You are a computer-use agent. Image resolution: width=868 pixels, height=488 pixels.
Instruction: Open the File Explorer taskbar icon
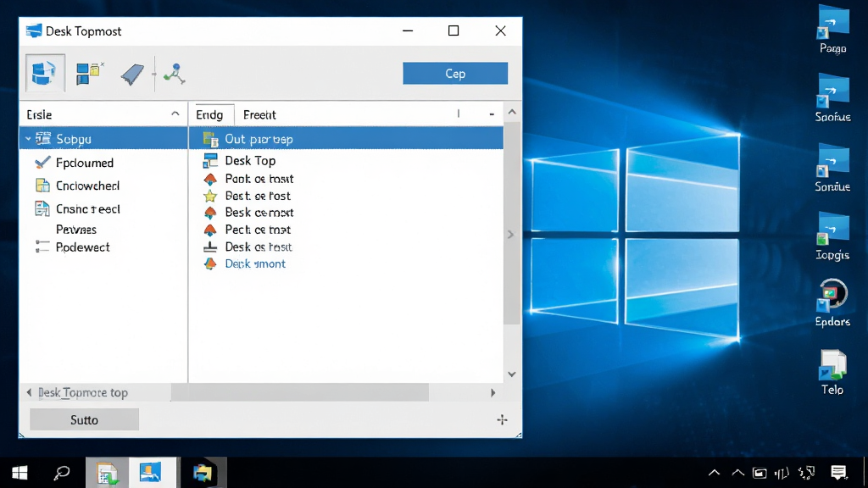tap(203, 473)
